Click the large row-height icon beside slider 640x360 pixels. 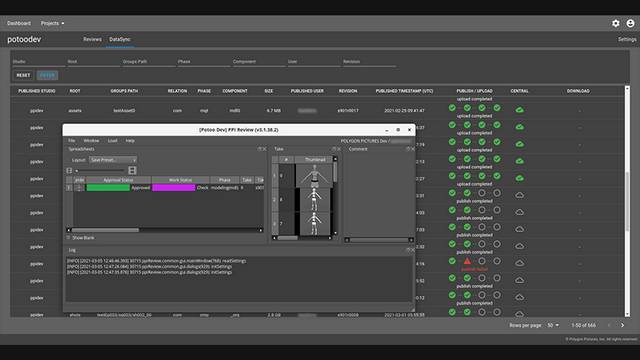coord(132,170)
